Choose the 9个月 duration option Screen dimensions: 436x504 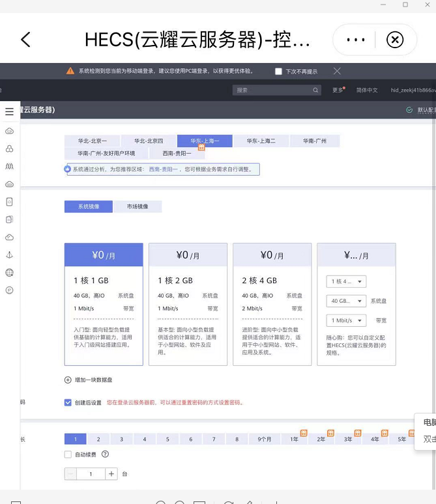[x=264, y=439]
